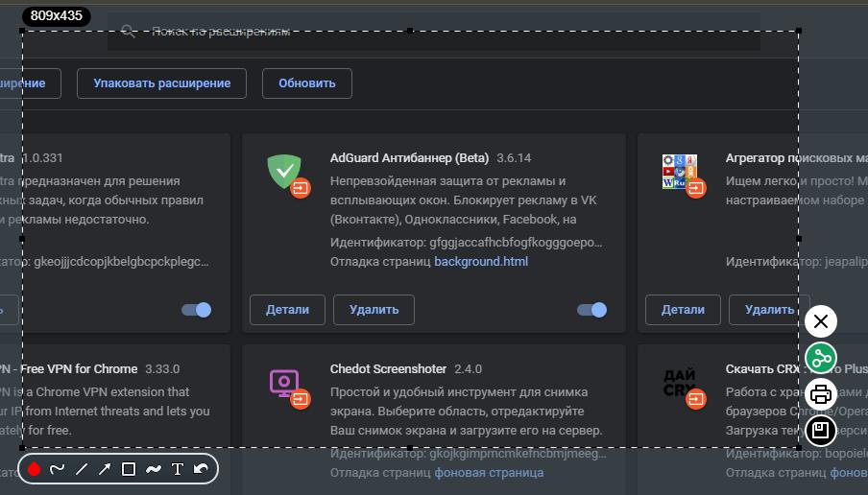This screenshot has height=495, width=868.
Task: Pick the red drawing color swatch
Action: point(34,469)
